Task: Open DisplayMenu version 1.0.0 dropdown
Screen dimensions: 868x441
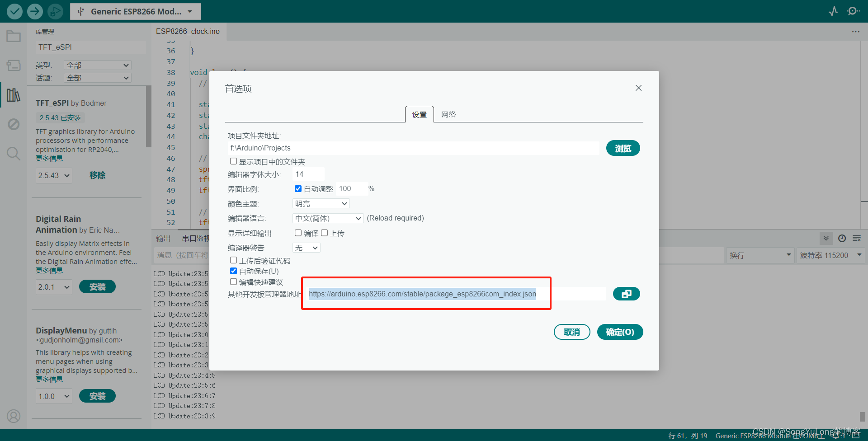Action: [54, 396]
